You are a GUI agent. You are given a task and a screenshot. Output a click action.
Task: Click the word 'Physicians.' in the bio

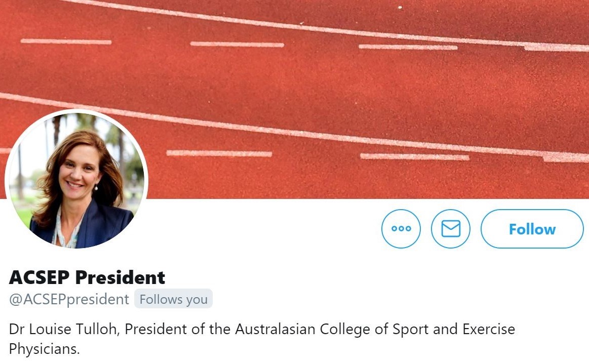pyautogui.click(x=45, y=349)
